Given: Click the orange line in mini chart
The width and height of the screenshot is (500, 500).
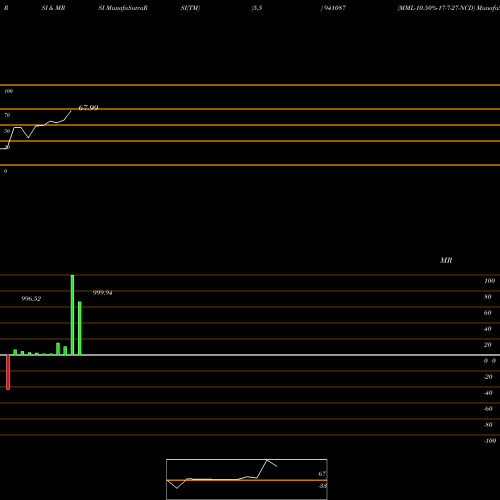Looking at the screenshot, I should coord(247,480).
